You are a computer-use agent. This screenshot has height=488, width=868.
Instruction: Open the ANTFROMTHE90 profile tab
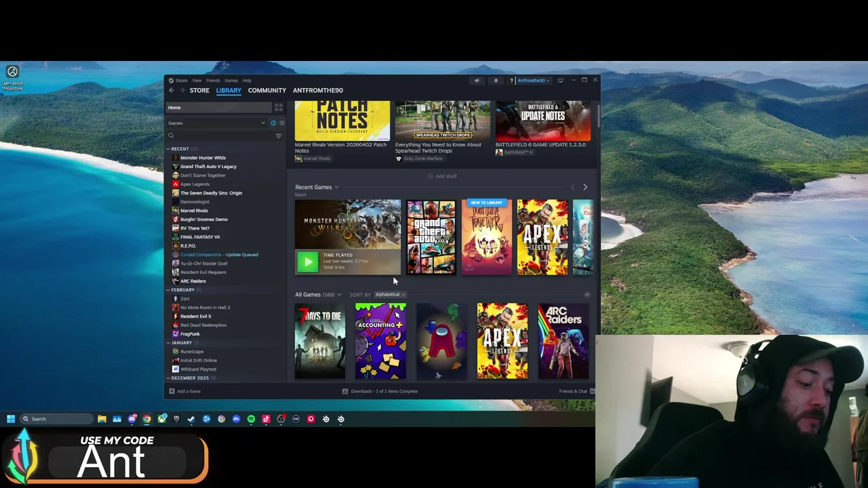point(318,90)
